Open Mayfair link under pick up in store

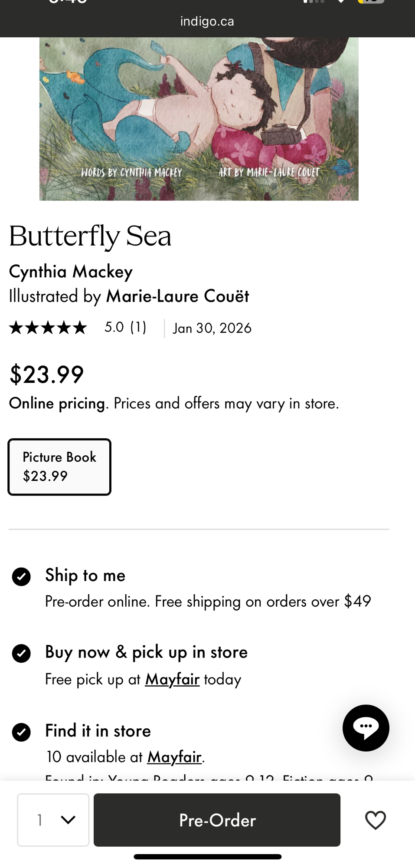[172, 679]
